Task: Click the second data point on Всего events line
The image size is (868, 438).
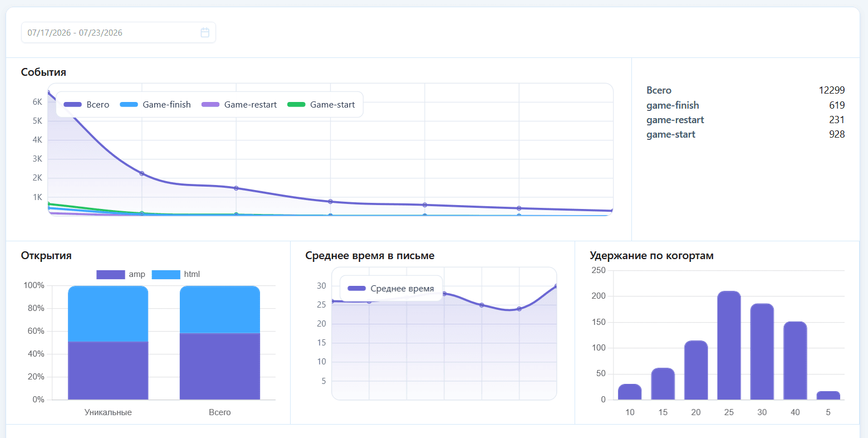Action: (x=142, y=173)
